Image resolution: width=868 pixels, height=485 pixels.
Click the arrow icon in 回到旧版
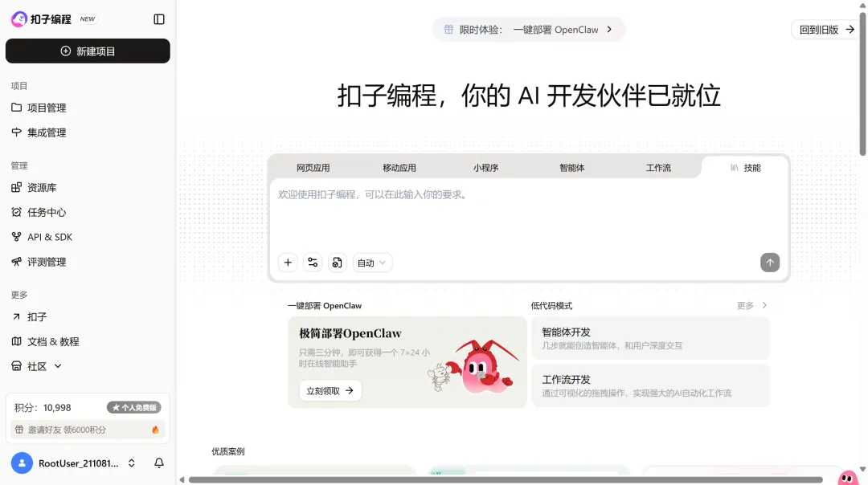(x=850, y=30)
